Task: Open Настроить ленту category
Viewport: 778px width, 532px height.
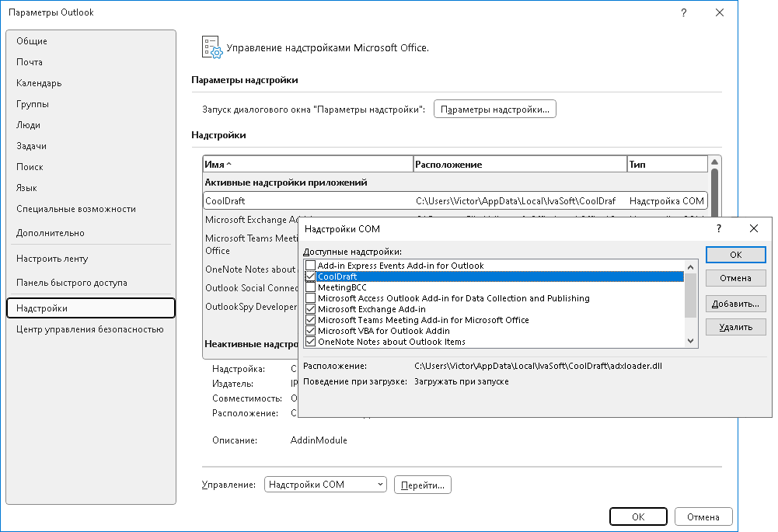Action: 91,259
